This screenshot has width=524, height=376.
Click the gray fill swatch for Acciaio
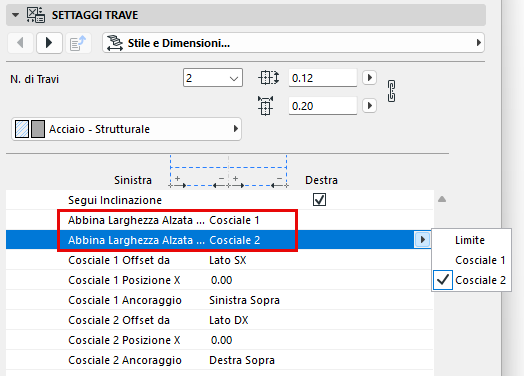click(x=38, y=129)
